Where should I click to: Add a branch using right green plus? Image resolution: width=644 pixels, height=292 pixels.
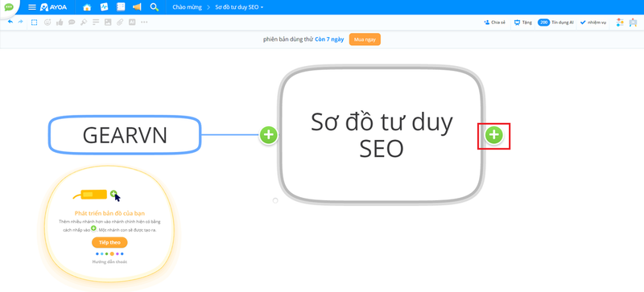(x=494, y=135)
